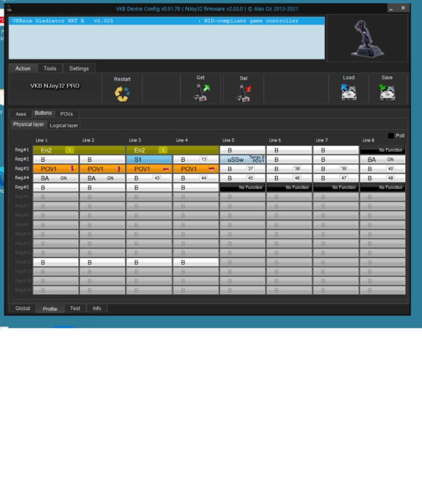
Task: Click the Save profile disk icon
Action: pos(387,92)
